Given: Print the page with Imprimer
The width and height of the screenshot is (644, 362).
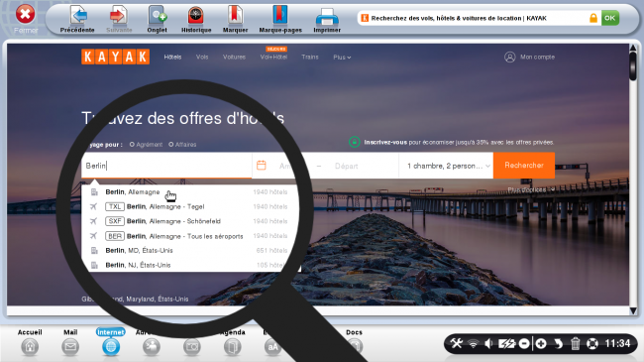Looking at the screenshot, I should pos(327,19).
